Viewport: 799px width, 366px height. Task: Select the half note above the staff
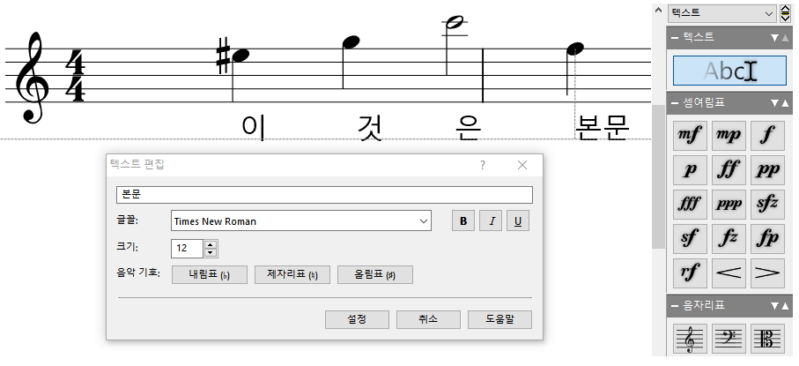[x=455, y=22]
